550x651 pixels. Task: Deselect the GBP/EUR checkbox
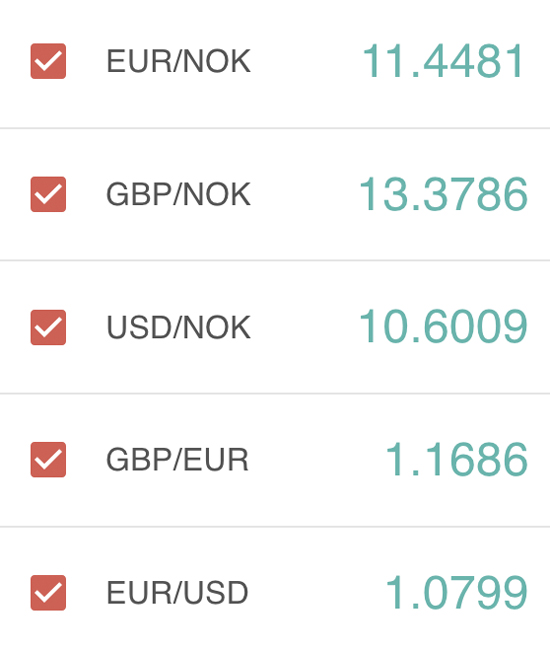[x=48, y=460]
